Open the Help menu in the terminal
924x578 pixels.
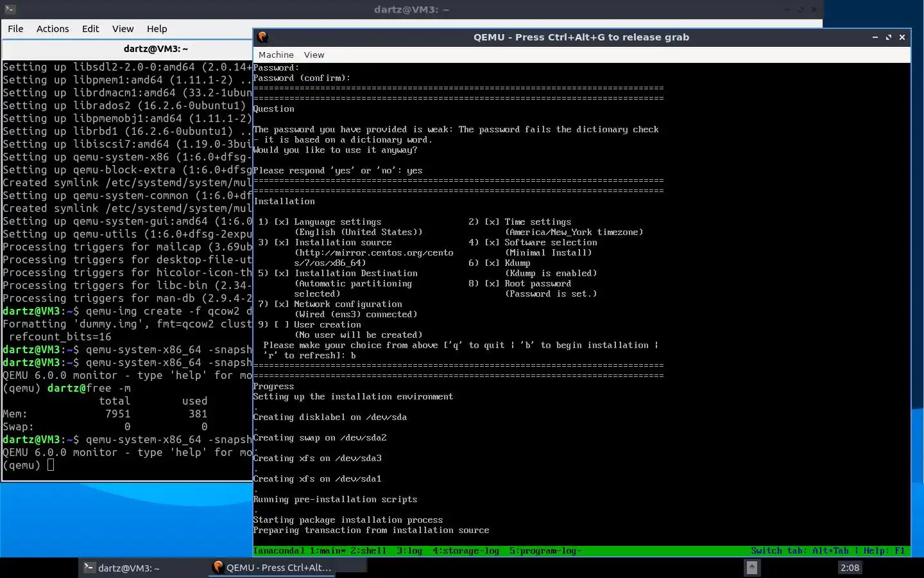click(157, 29)
